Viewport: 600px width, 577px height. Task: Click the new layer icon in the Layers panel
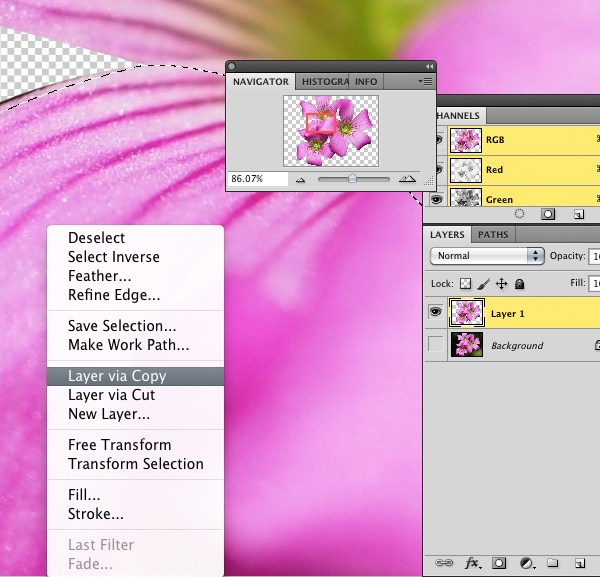point(579,563)
